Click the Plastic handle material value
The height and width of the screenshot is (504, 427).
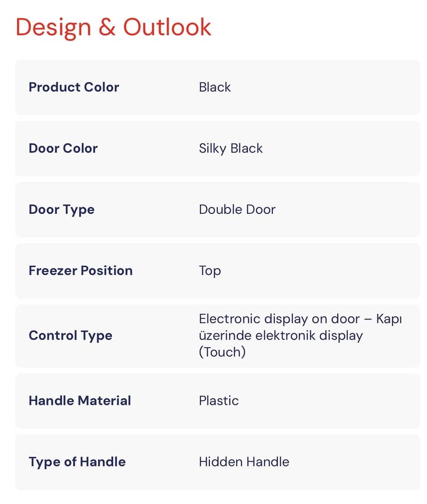tap(219, 401)
